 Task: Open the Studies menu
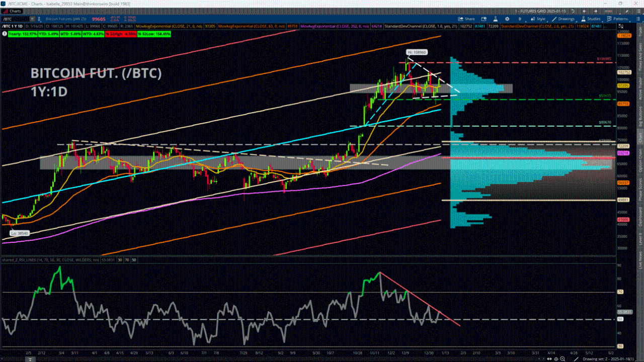click(x=591, y=19)
